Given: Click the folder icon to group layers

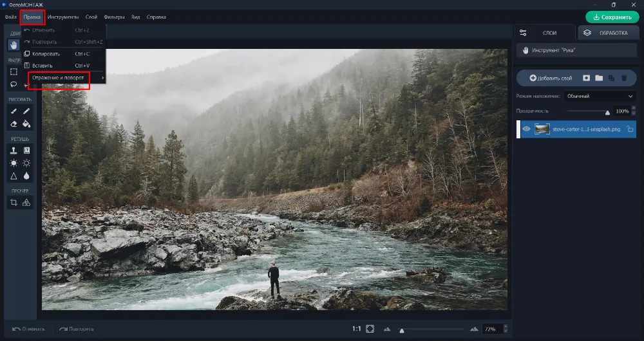Looking at the screenshot, I should pos(599,78).
